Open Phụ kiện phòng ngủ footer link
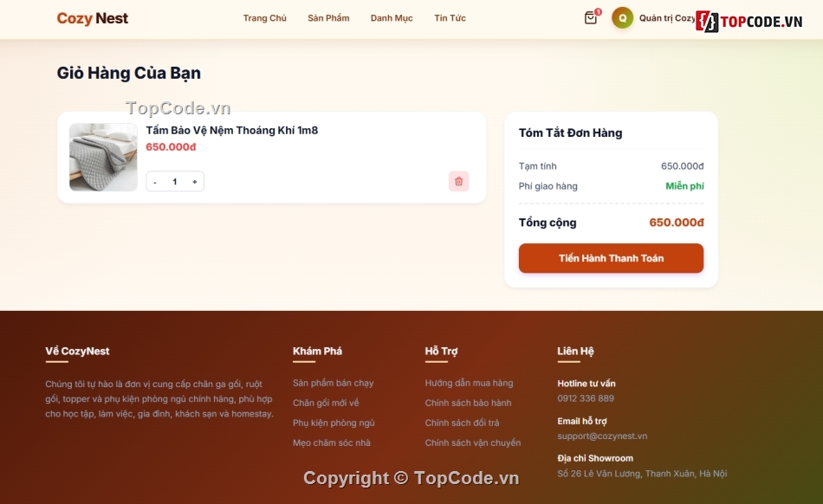The image size is (823, 504). click(x=334, y=423)
